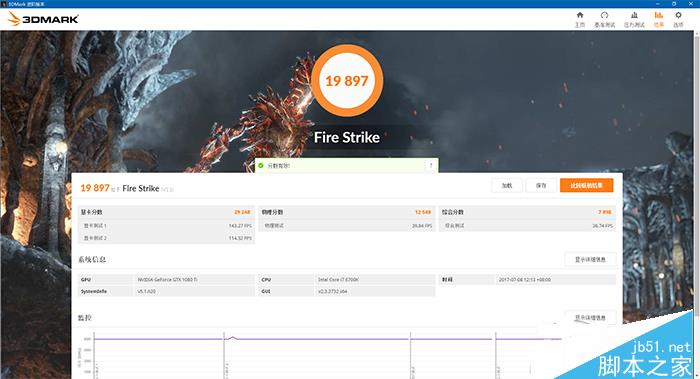
Task: Click the 系统信息 section heading
Action: 92,259
